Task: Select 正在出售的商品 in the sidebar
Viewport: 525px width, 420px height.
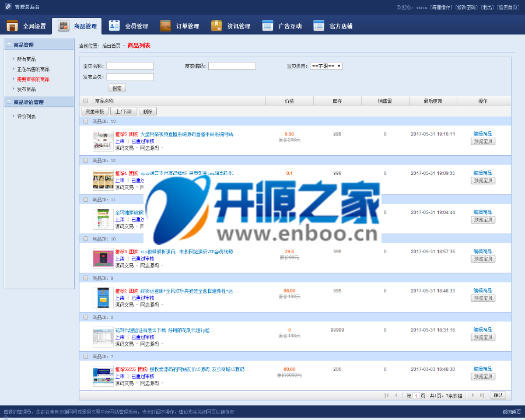Action: [33, 69]
